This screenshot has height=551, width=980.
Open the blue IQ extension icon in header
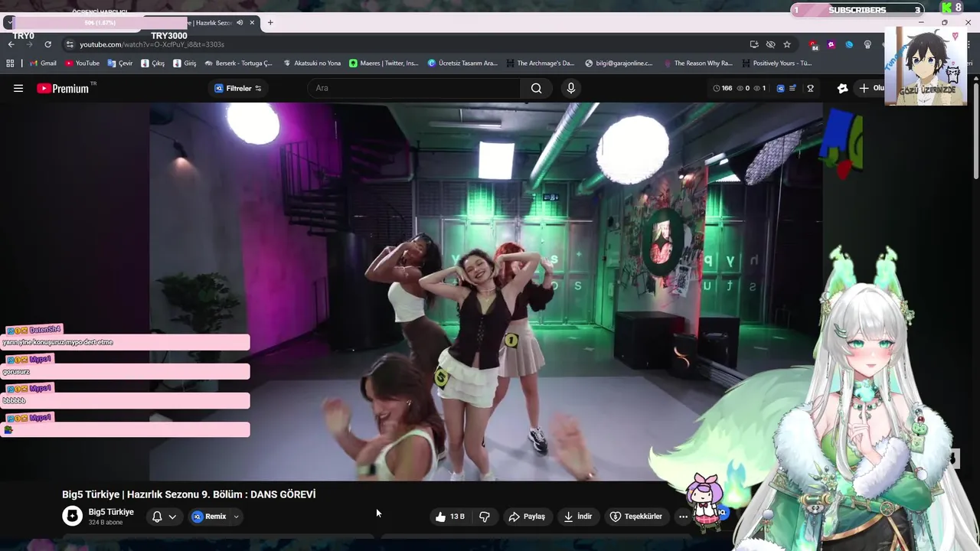(x=780, y=88)
